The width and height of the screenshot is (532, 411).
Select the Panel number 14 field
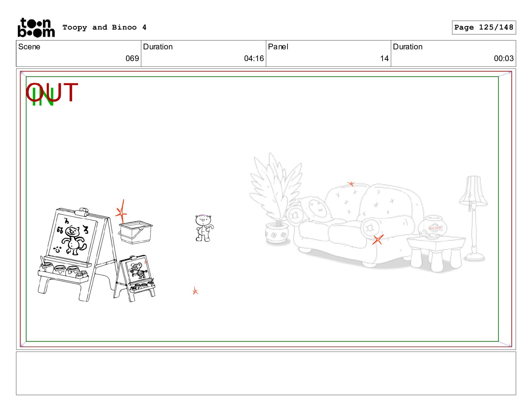[328, 54]
